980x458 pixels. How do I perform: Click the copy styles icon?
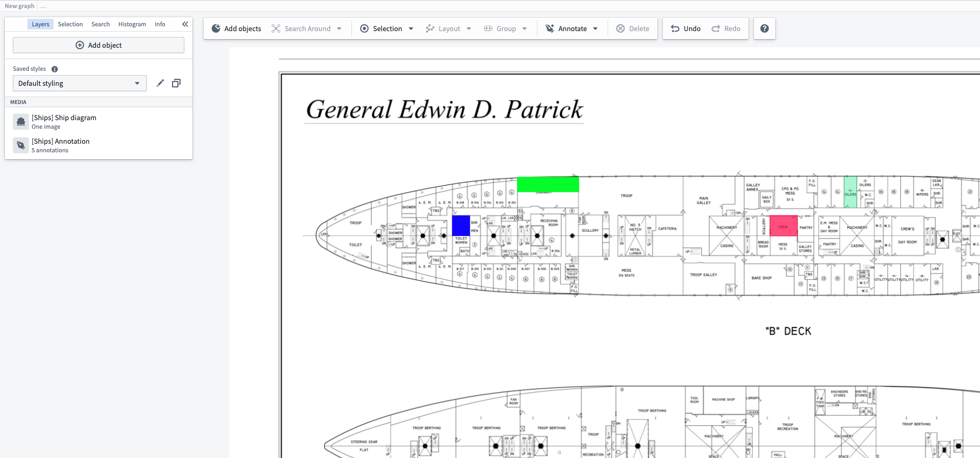coord(176,83)
